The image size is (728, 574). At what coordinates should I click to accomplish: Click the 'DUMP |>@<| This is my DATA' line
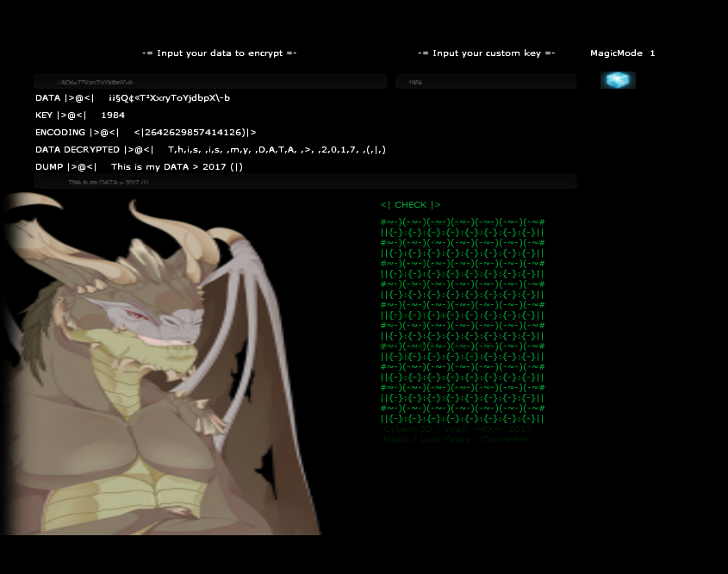coord(139,166)
